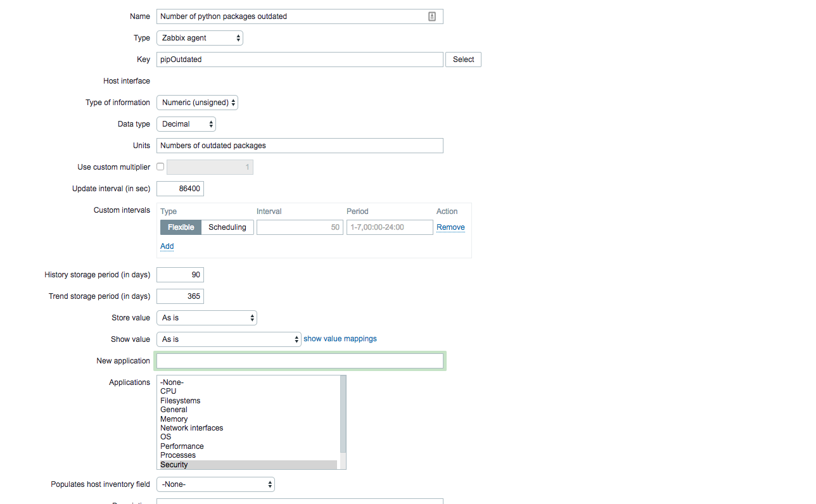
Task: Select the Flexible custom interval type
Action: click(x=181, y=227)
